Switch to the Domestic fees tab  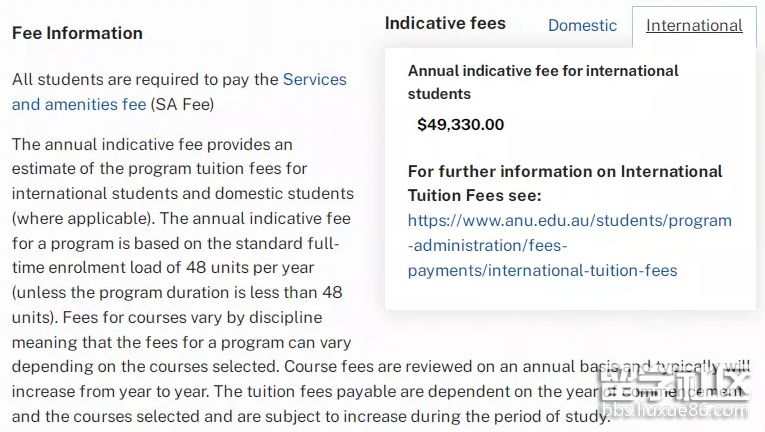point(582,26)
